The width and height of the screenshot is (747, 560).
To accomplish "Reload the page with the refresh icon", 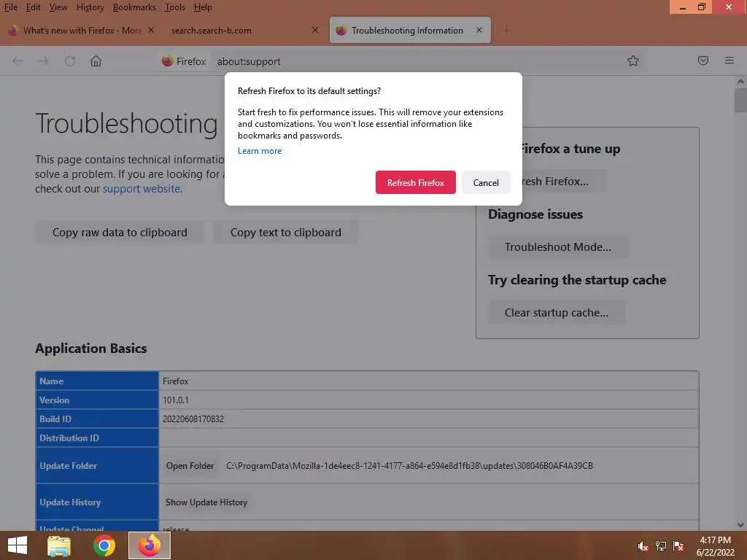I will click(x=70, y=61).
